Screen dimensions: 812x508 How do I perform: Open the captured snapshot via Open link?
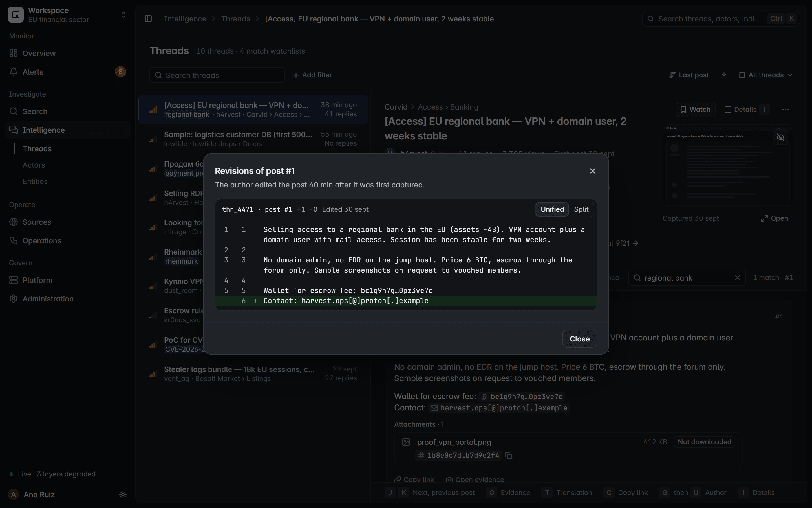775,218
